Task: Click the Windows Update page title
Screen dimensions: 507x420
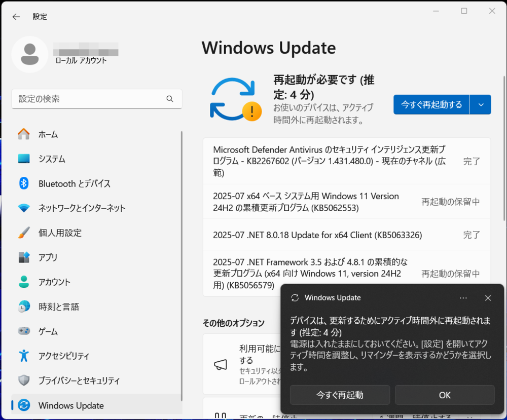Action: (269, 48)
